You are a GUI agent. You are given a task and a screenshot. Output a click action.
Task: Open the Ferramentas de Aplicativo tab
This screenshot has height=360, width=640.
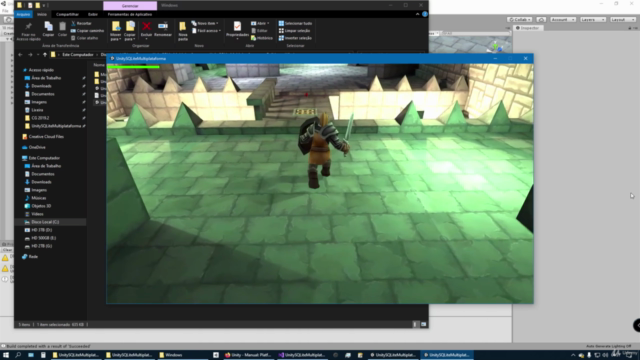(130, 14)
